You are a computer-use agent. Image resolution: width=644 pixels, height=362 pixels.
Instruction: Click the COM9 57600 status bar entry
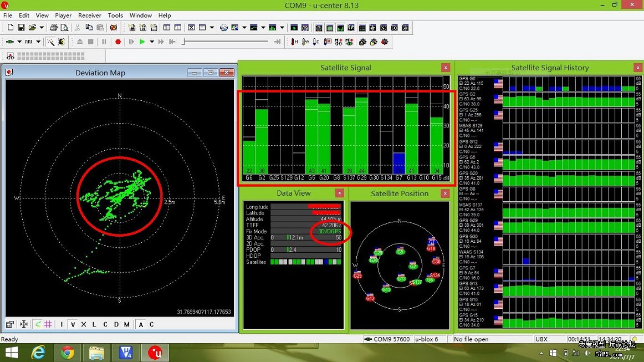(387, 339)
